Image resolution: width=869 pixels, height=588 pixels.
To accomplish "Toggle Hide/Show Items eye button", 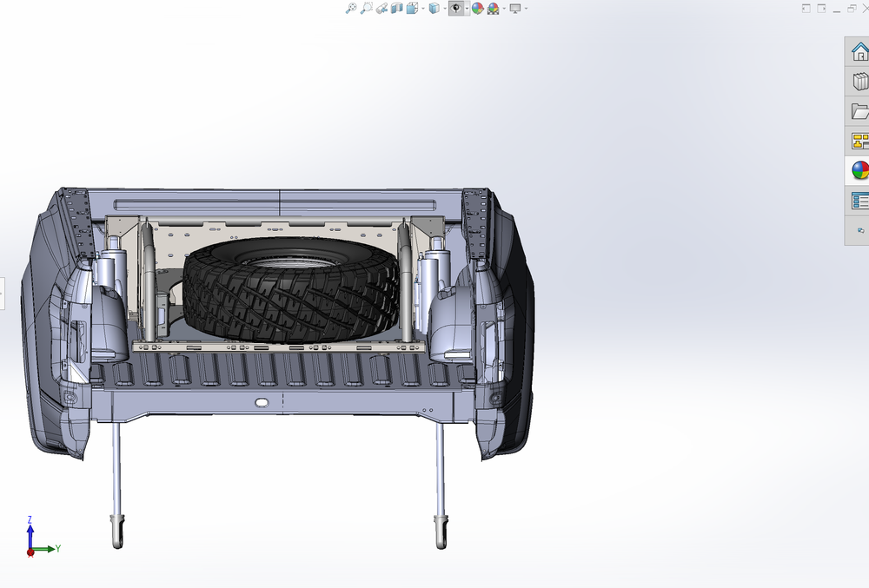I will (454, 8).
